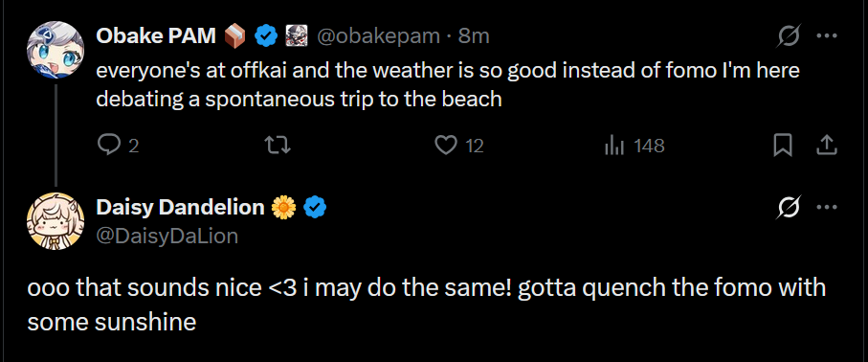
Task: Open Daisy Dandelion's profile avatar
Action: coord(56,221)
